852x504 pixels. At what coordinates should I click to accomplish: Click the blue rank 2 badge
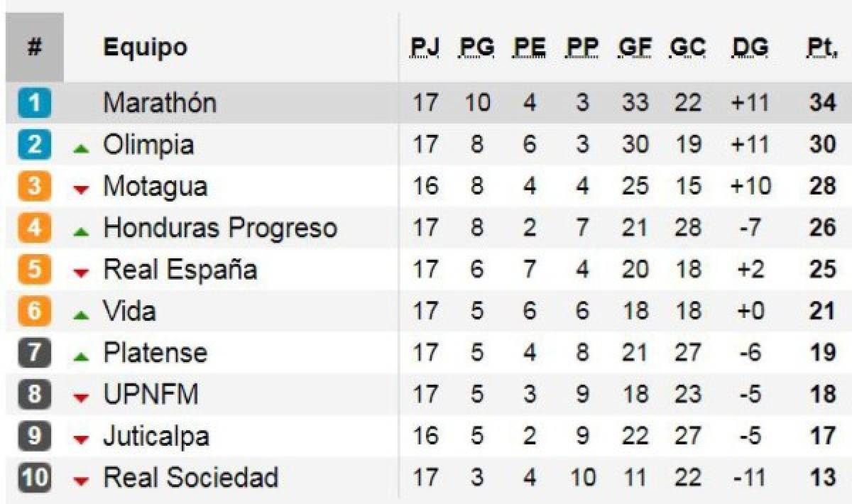[x=34, y=145]
